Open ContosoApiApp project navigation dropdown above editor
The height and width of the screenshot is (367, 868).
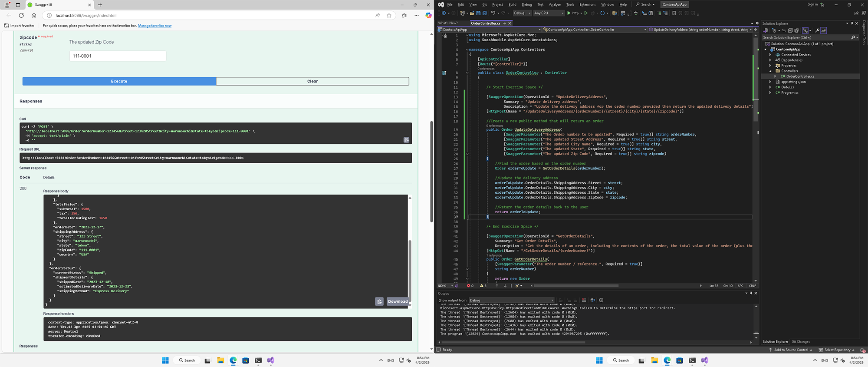[490, 30]
